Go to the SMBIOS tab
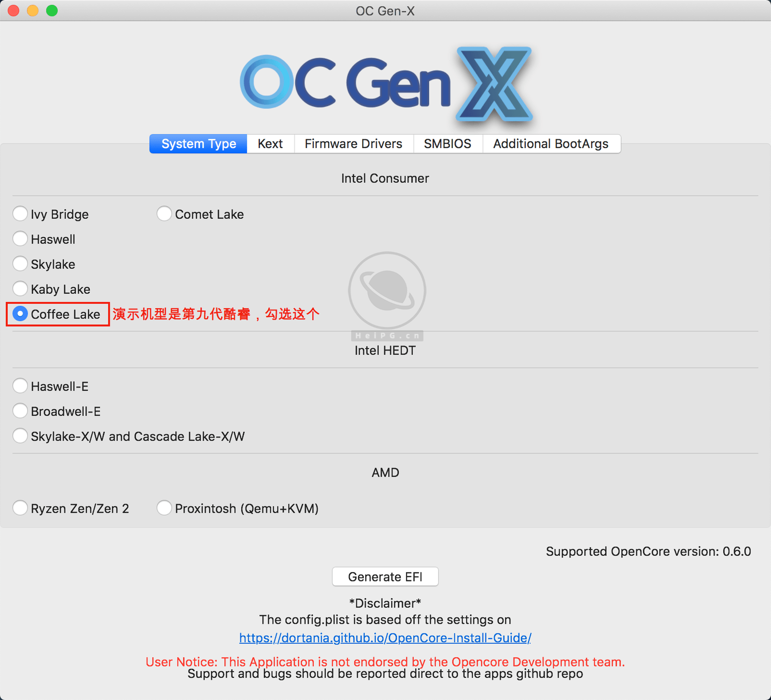771x700 pixels. click(x=447, y=144)
